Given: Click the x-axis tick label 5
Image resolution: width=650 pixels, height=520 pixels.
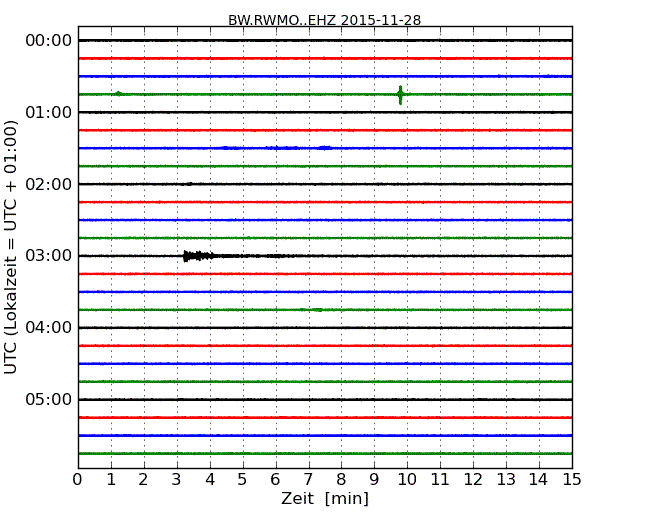Looking at the screenshot, I should coord(242,480).
